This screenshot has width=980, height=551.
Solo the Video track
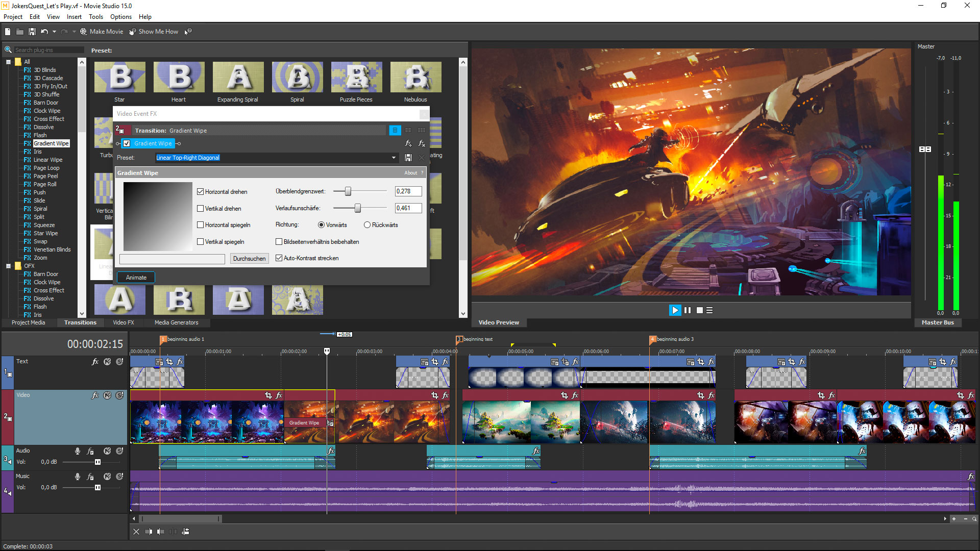tap(119, 395)
